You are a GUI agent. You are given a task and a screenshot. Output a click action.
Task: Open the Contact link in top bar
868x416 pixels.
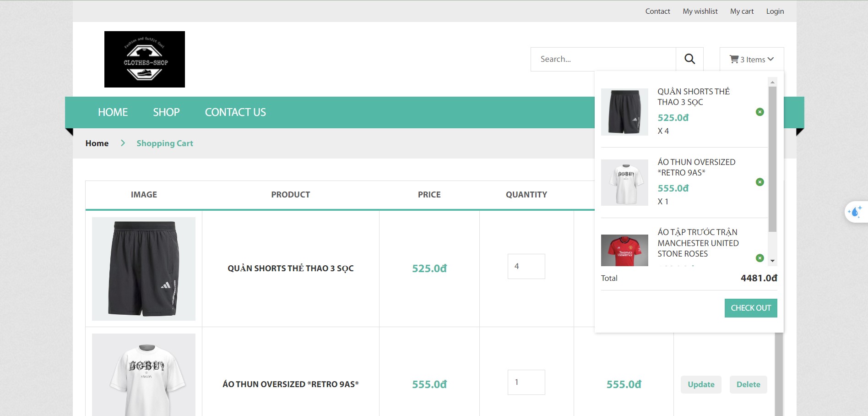[x=657, y=11]
